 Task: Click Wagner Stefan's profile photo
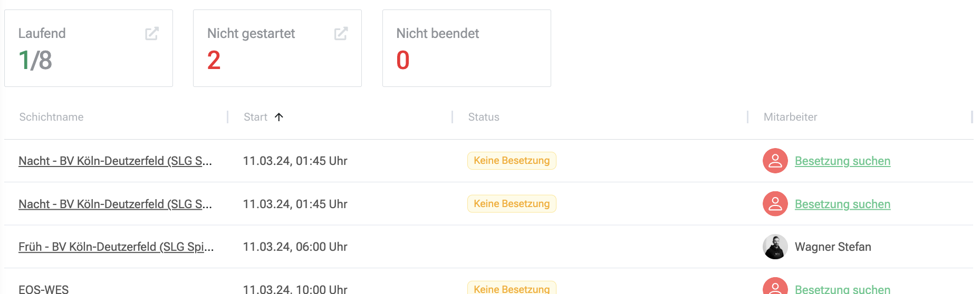point(775,247)
